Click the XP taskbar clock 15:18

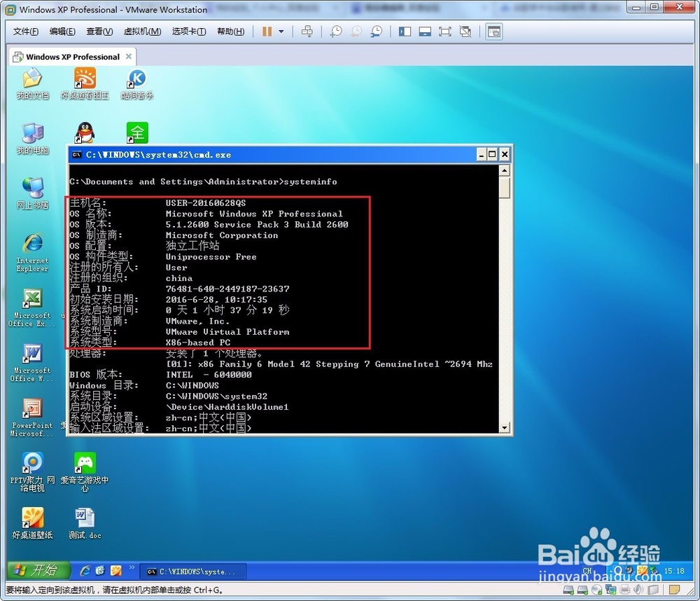click(674, 571)
